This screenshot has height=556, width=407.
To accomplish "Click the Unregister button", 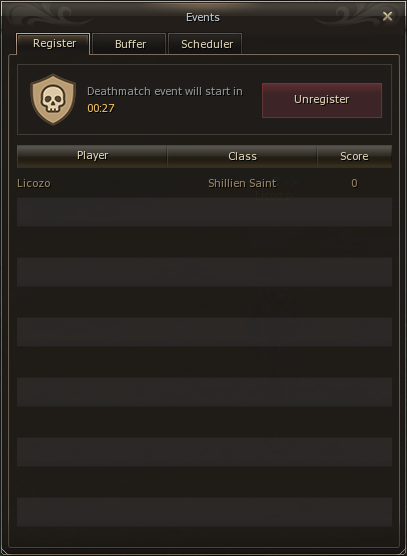I will pos(322,100).
